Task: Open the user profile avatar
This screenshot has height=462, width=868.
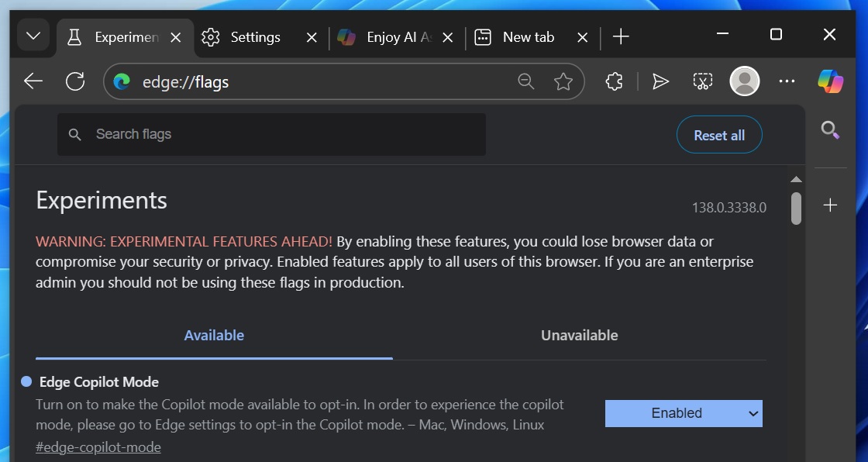Action: click(x=745, y=81)
